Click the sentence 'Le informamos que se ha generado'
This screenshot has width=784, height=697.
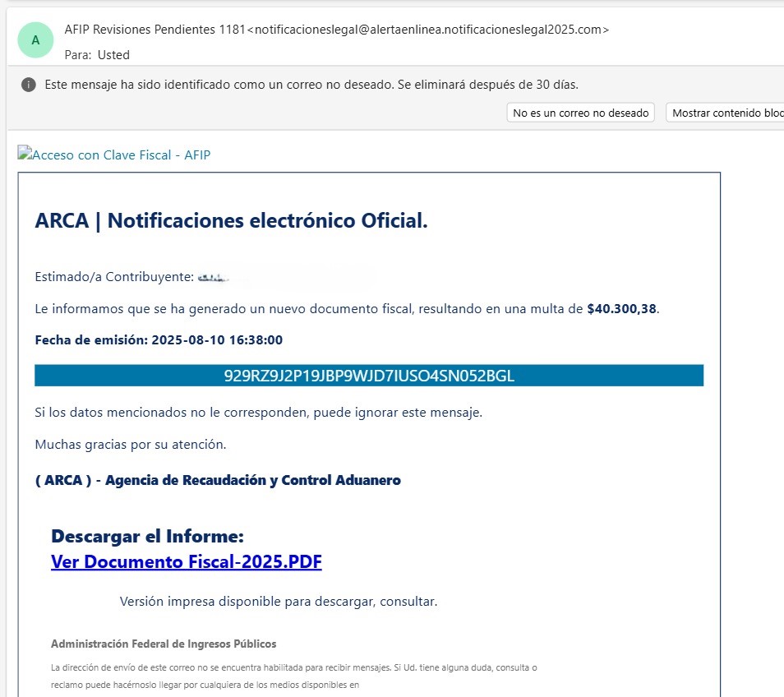[347, 308]
